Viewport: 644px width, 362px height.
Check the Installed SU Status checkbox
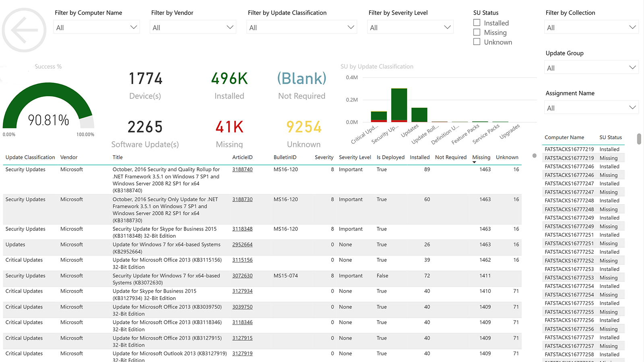point(477,23)
